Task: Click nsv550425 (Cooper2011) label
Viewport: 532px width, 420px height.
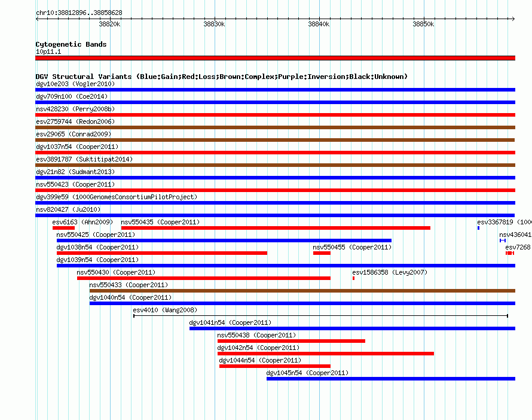Action: tap(96, 235)
